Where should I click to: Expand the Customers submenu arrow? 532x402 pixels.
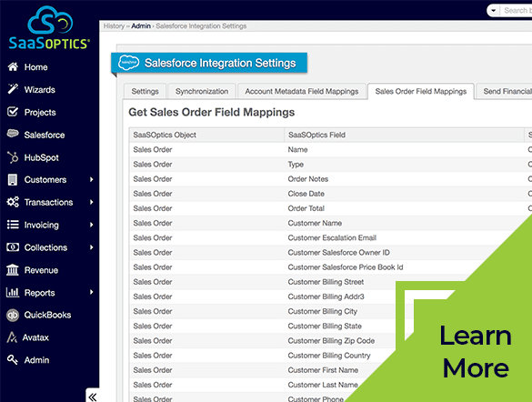point(91,179)
